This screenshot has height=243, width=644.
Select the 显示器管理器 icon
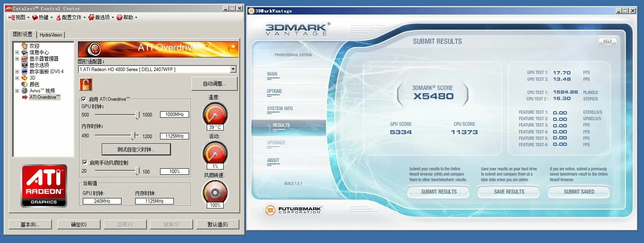[25, 59]
